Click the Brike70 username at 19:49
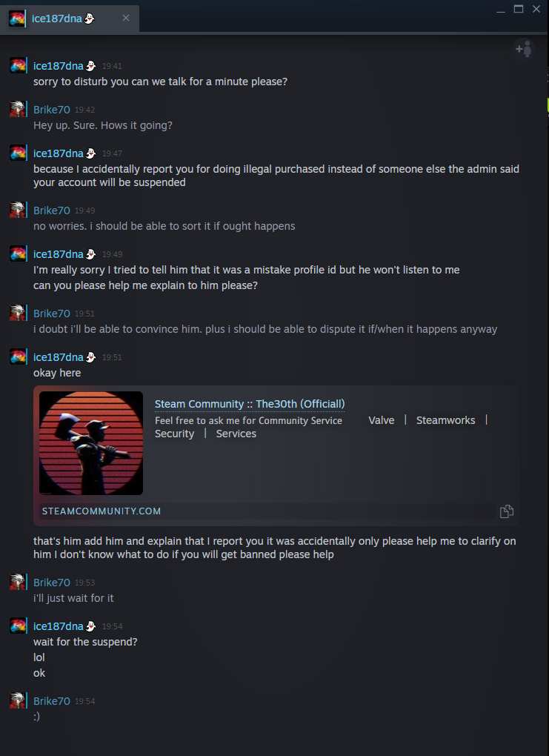 (52, 210)
